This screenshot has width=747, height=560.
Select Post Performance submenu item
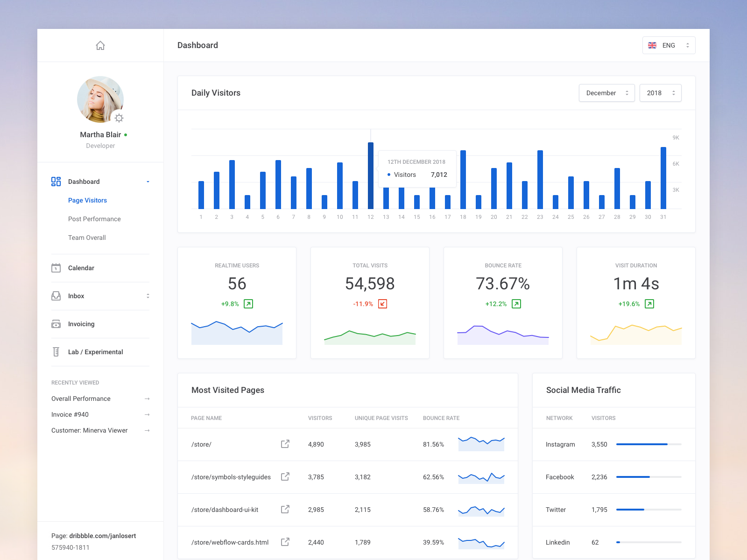tap(94, 219)
